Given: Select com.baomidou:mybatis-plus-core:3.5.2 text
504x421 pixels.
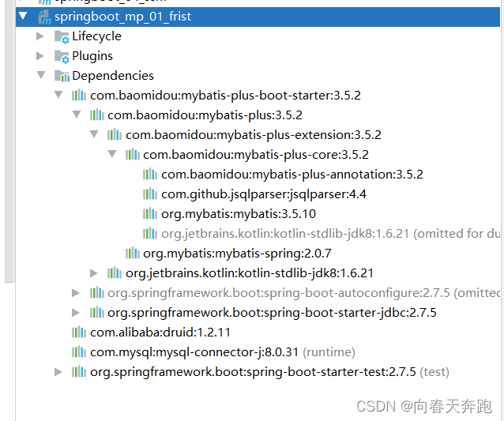Looking at the screenshot, I should [256, 155].
